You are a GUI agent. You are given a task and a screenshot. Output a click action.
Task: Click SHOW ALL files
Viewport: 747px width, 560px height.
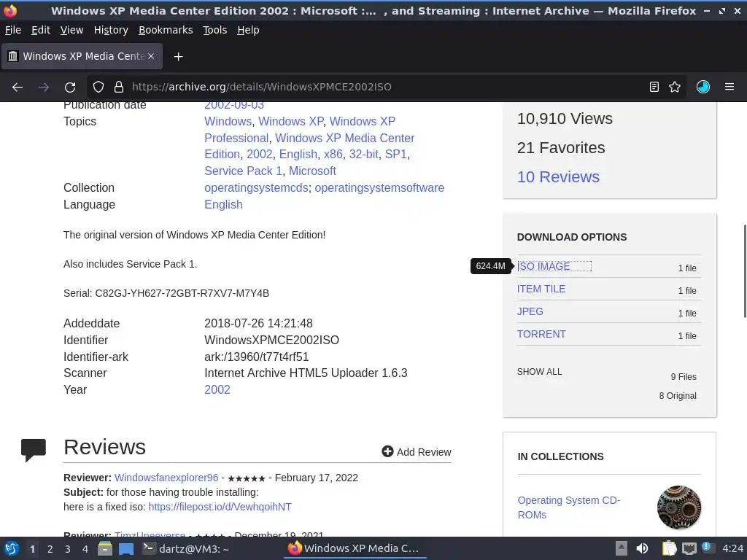pos(539,371)
